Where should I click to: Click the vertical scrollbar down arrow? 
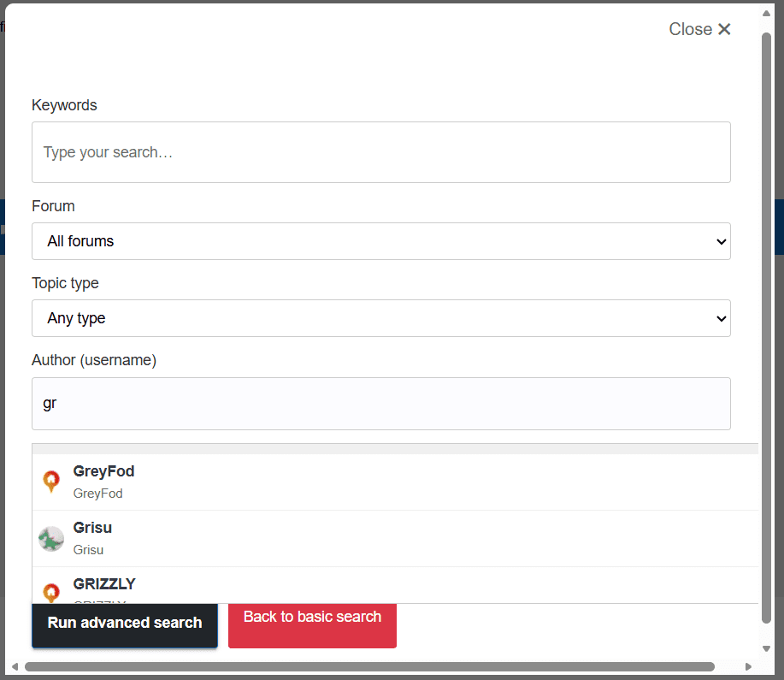[x=766, y=649]
